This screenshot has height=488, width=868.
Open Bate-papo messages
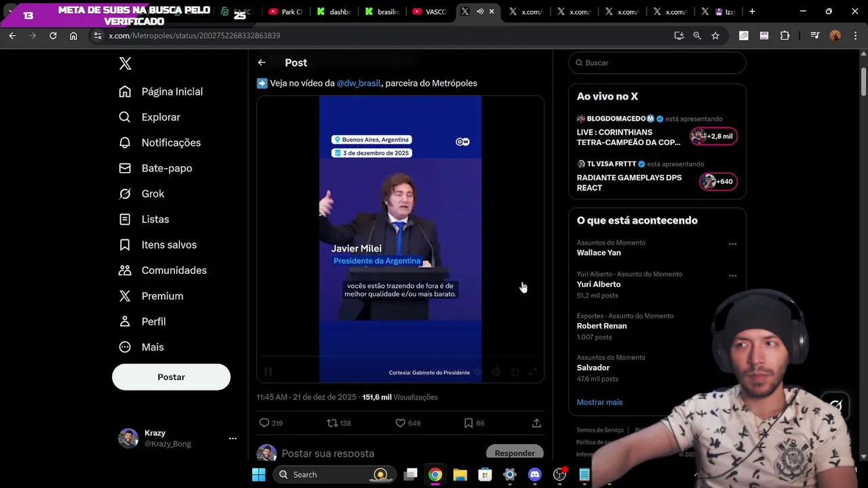(155, 168)
